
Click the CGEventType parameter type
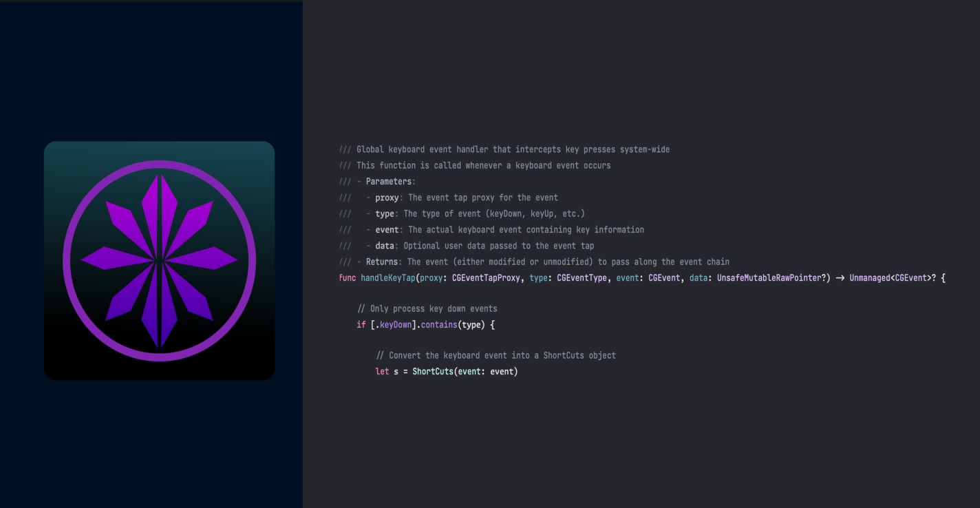(582, 277)
